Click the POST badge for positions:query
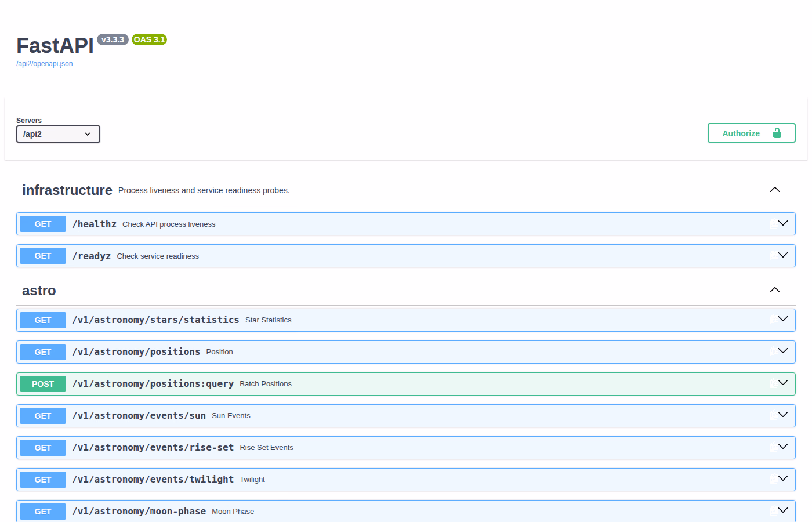This screenshot has width=812, height=522. tap(43, 384)
